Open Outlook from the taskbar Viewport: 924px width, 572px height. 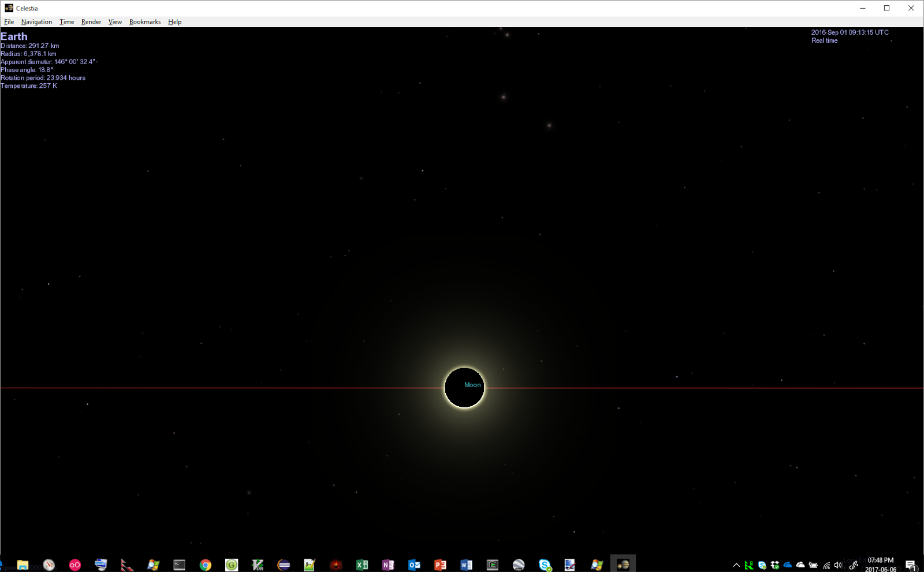pyautogui.click(x=414, y=564)
